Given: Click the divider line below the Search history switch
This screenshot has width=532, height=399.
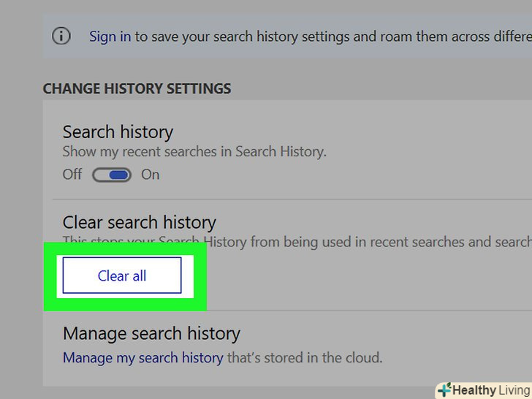Looking at the screenshot, I should [x=292, y=199].
